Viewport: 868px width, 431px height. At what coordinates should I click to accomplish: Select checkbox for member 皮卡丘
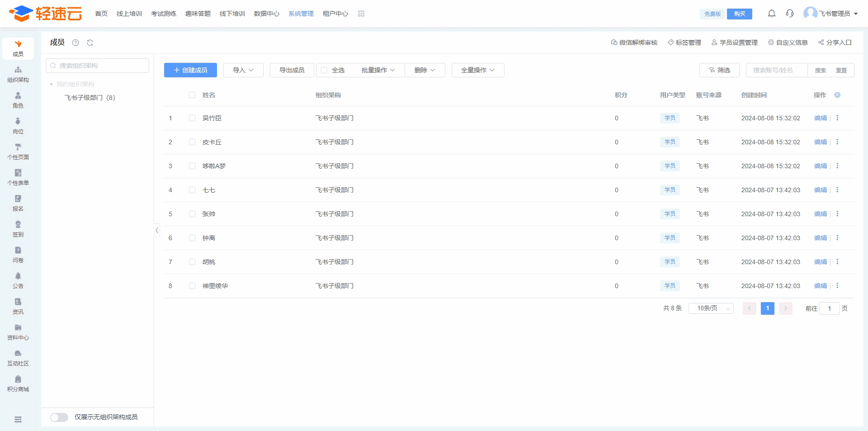tap(192, 142)
